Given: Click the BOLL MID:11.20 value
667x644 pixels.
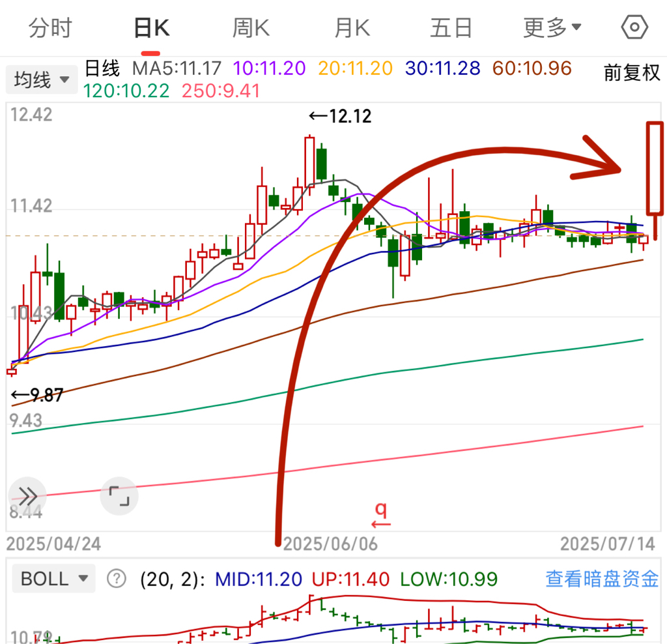Looking at the screenshot, I should (259, 579).
